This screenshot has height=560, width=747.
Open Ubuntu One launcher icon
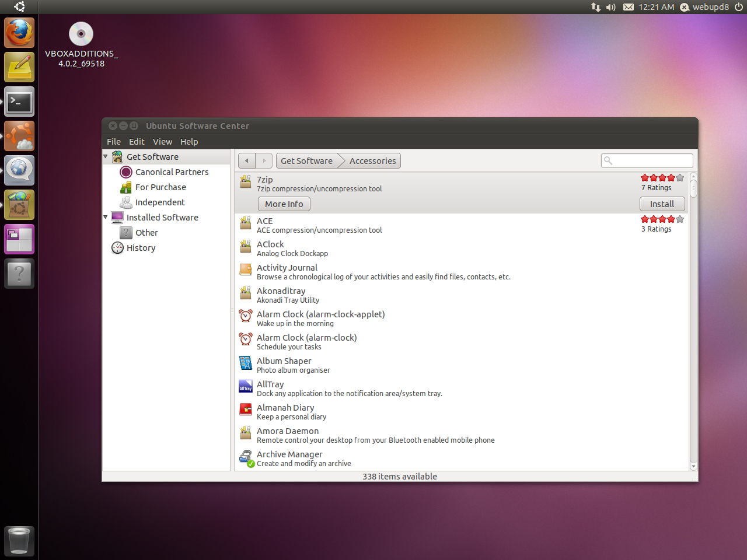pos(19,136)
